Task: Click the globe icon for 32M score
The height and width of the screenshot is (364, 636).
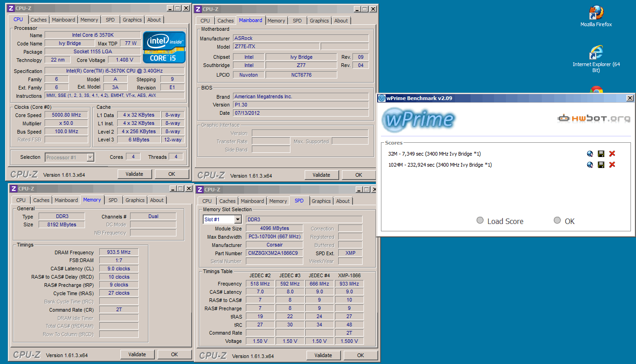Action: [590, 154]
